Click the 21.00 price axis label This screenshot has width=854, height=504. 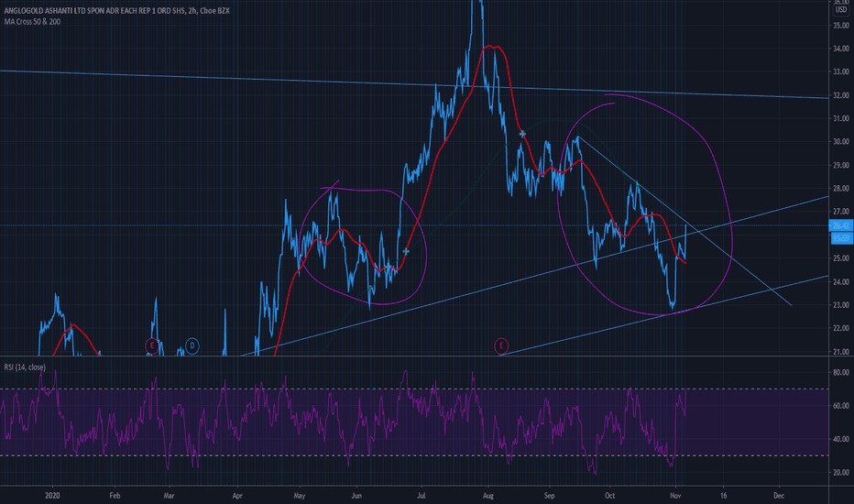(x=841, y=352)
